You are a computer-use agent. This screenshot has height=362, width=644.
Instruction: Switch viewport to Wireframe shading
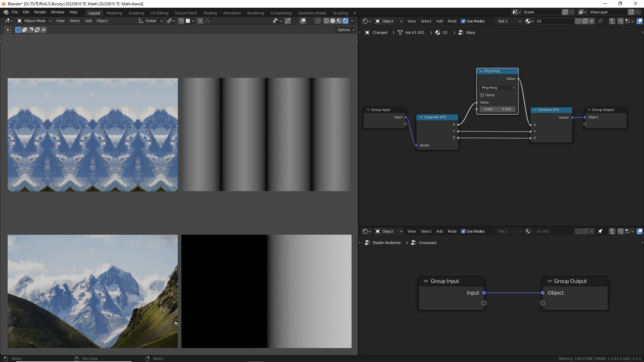tap(326, 21)
